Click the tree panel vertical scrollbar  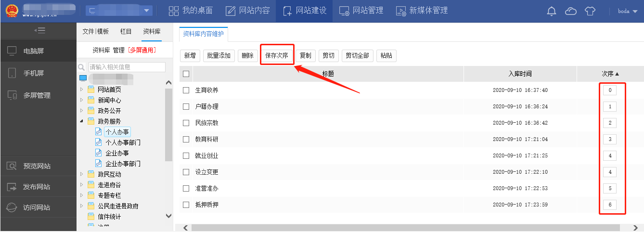tap(168, 124)
